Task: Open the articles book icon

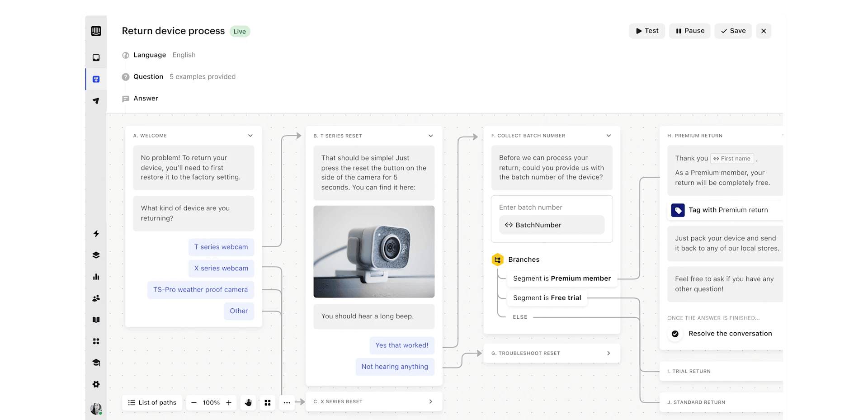Action: (96, 320)
